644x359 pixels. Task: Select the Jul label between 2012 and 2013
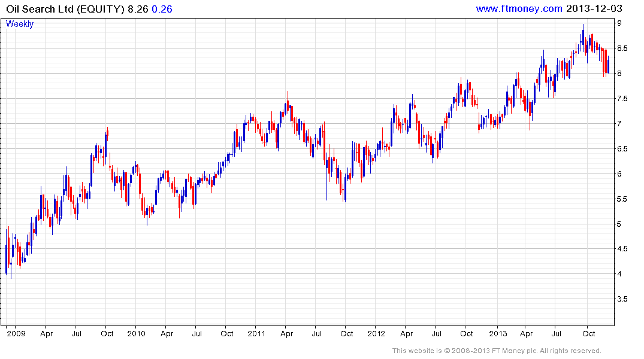(437, 333)
